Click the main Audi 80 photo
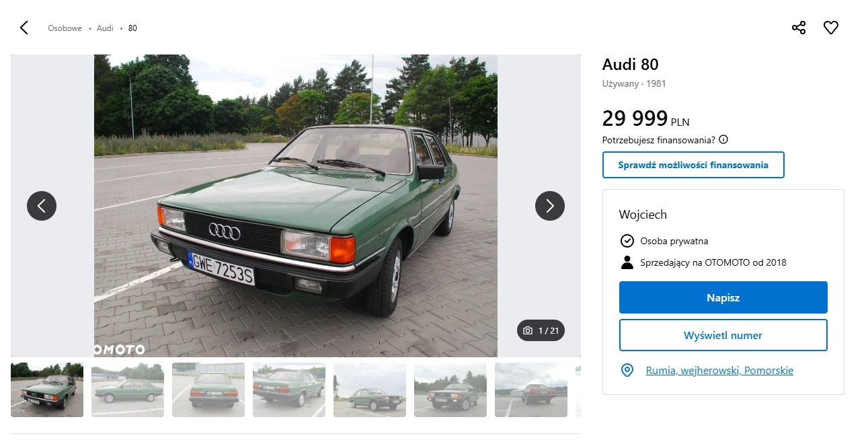This screenshot has height=440, width=868. [296, 205]
